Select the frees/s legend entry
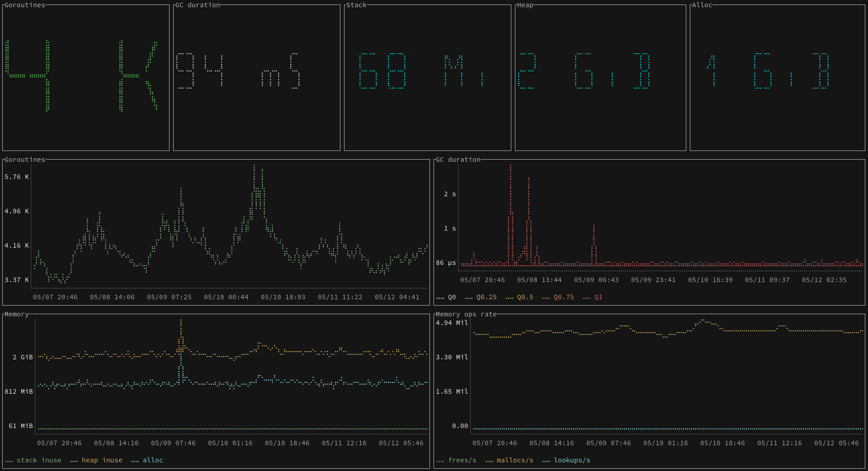Screen dimensions: 868x471 point(457,460)
